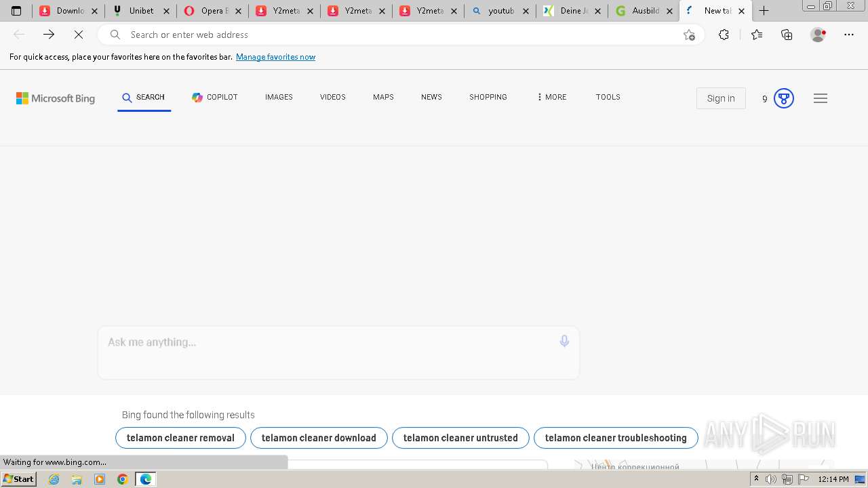Open the browser profile avatar
Viewport: 868px width, 488px height.
coord(818,35)
